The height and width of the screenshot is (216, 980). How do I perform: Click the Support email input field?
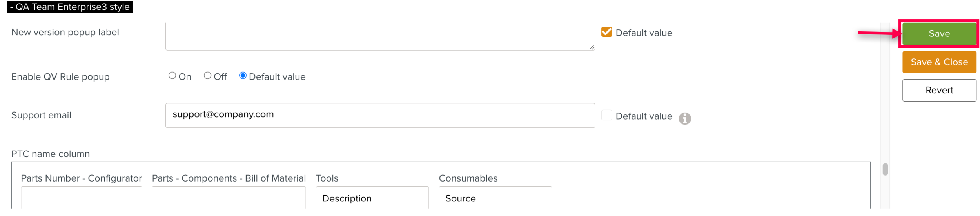(379, 115)
